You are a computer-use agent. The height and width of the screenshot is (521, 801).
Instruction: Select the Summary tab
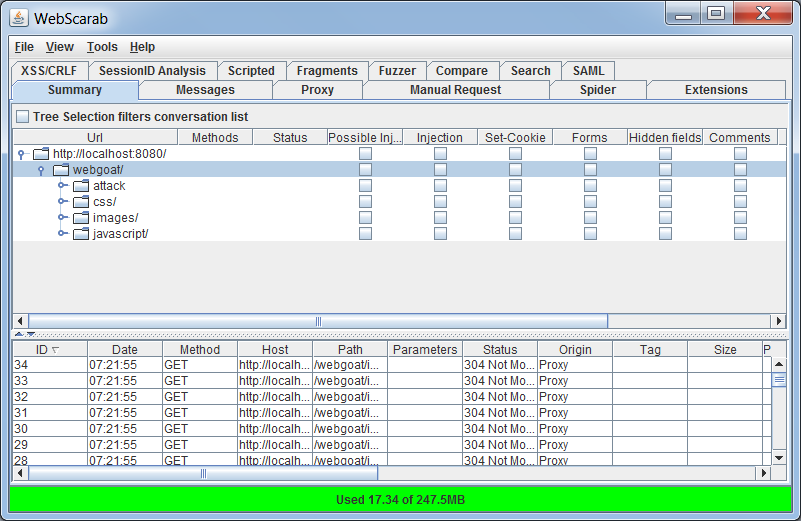[x=75, y=90]
